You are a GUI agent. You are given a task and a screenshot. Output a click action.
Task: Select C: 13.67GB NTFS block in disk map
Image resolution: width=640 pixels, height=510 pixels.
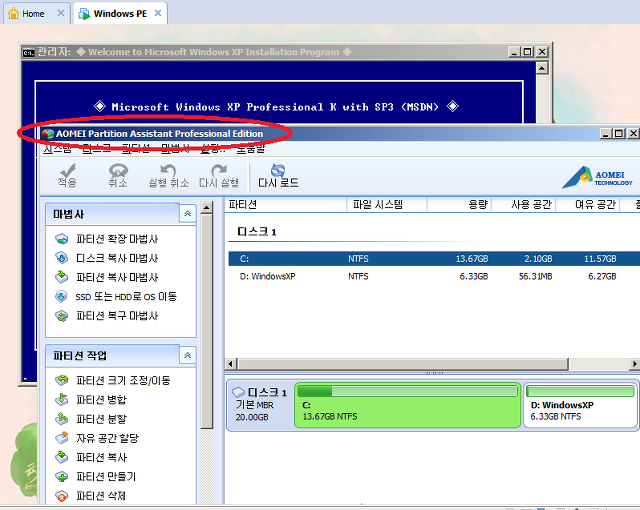click(407, 405)
